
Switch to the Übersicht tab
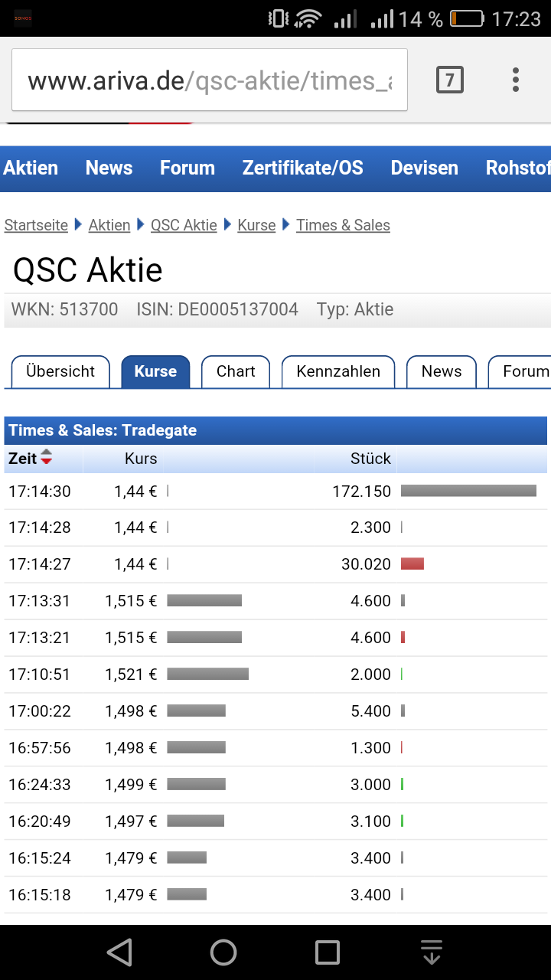click(x=60, y=371)
